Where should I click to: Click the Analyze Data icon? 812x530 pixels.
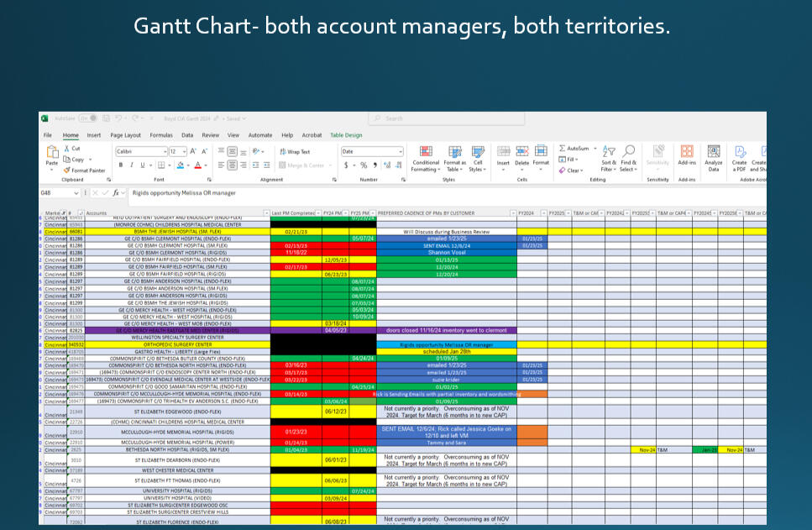point(713,151)
